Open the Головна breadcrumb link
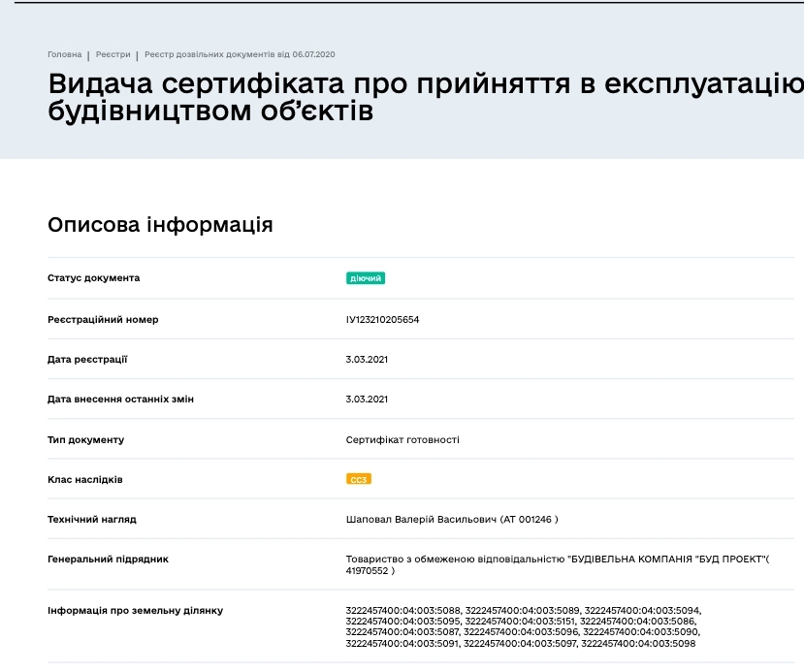Screen dimensions: 804x672 (65, 54)
